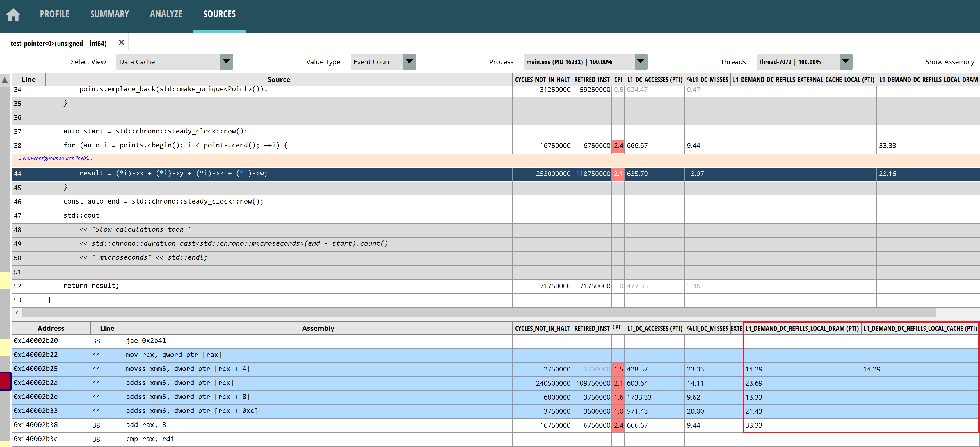The width and height of the screenshot is (980, 447).
Task: Click the scroll-up arrow on left heatmap bar
Action: click(5, 80)
